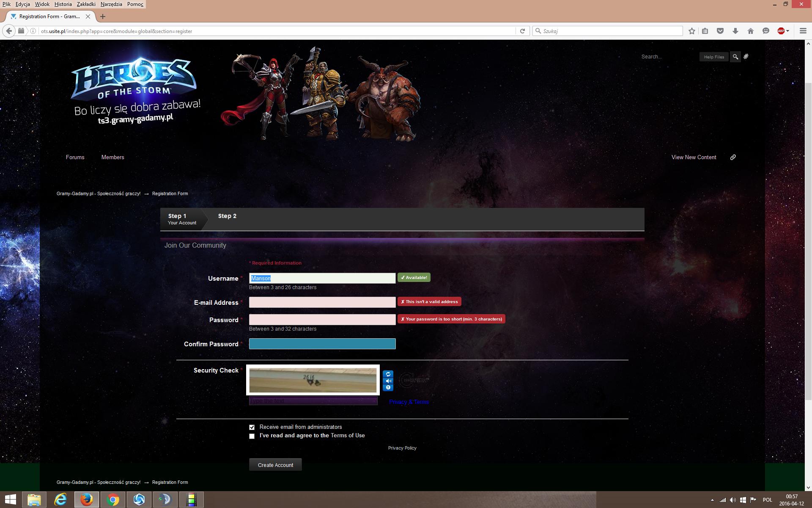
Task: Open the captcha help question-mark icon
Action: (388, 388)
